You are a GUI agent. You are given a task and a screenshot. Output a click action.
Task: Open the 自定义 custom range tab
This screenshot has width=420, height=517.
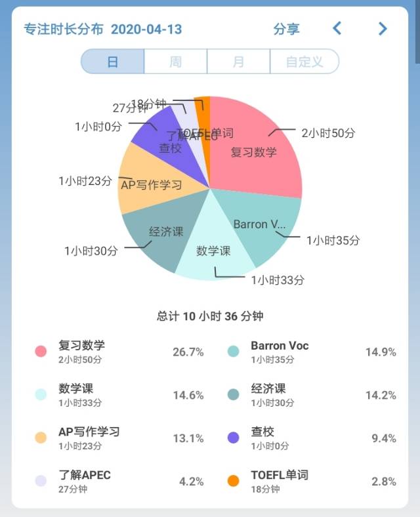[304, 62]
